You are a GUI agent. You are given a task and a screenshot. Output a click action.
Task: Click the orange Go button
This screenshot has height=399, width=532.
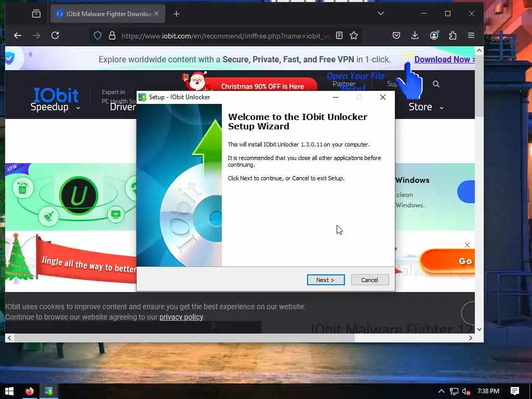pos(447,261)
